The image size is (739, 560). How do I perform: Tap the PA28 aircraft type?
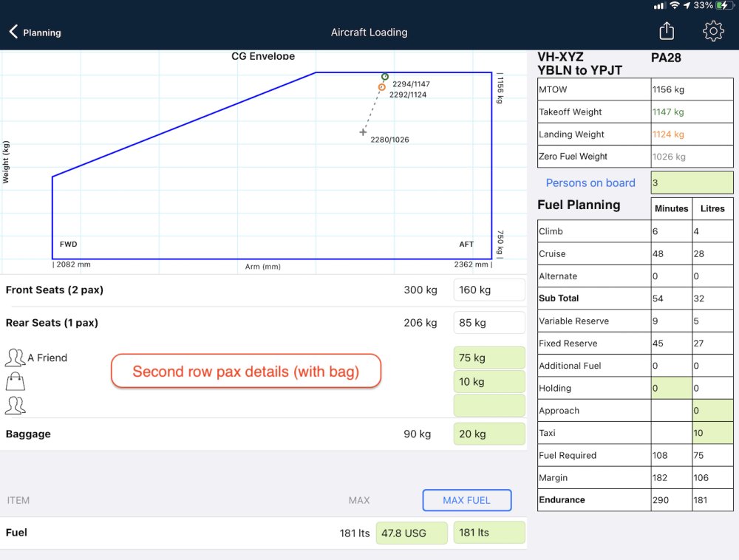click(666, 58)
